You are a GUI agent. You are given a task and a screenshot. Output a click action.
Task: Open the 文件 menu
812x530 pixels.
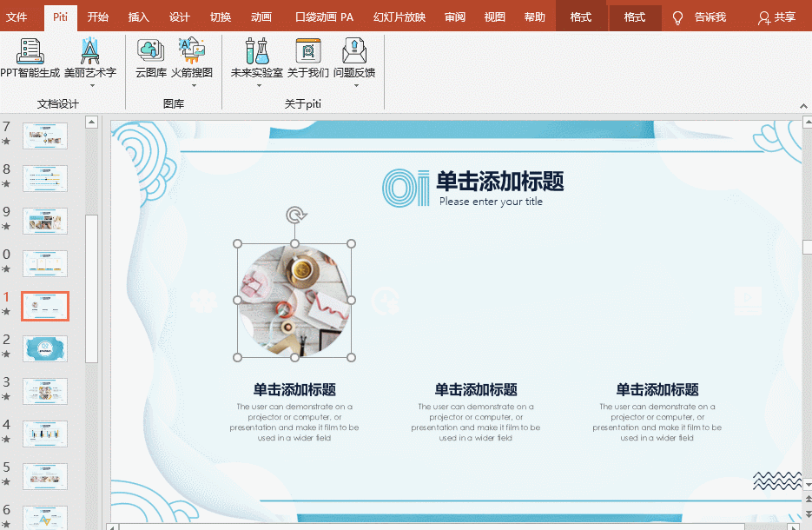[18, 17]
